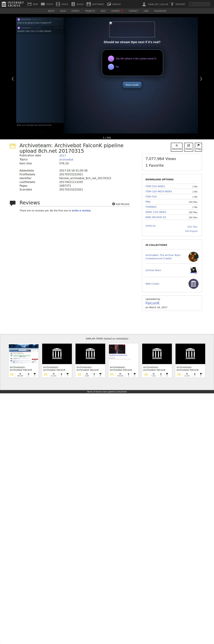The width and height of the screenshot is (214, 644).
Task: Click the 529 Original files link
Action: [191, 231]
